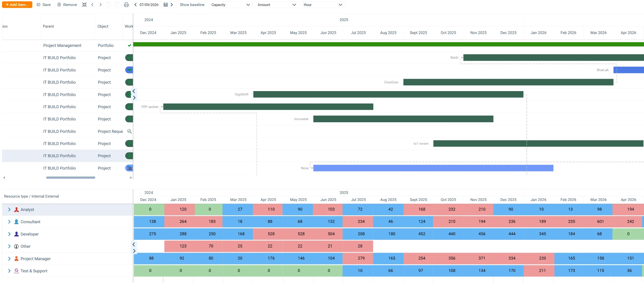
Task: Click the Analyst person icon
Action: 16,210
